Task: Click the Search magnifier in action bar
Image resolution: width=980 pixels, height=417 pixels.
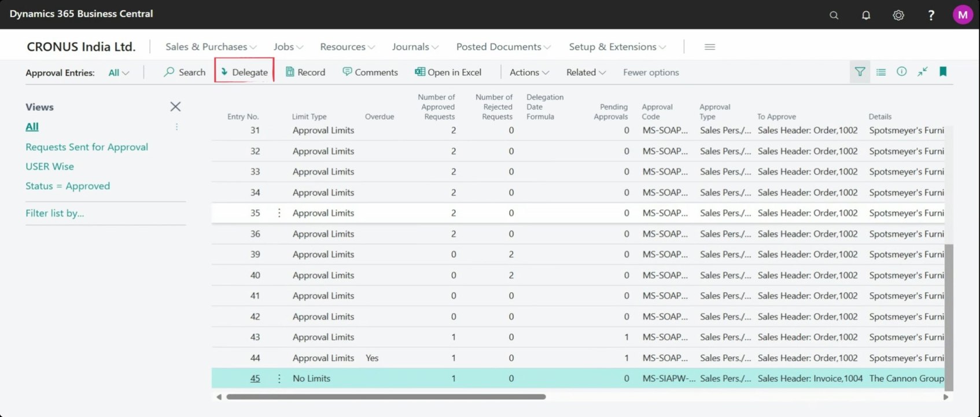Action: (x=169, y=72)
